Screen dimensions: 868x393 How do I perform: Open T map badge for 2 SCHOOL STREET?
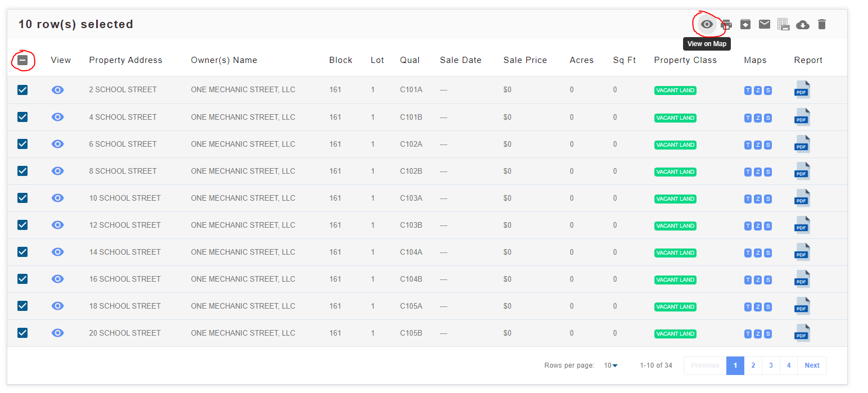748,91
